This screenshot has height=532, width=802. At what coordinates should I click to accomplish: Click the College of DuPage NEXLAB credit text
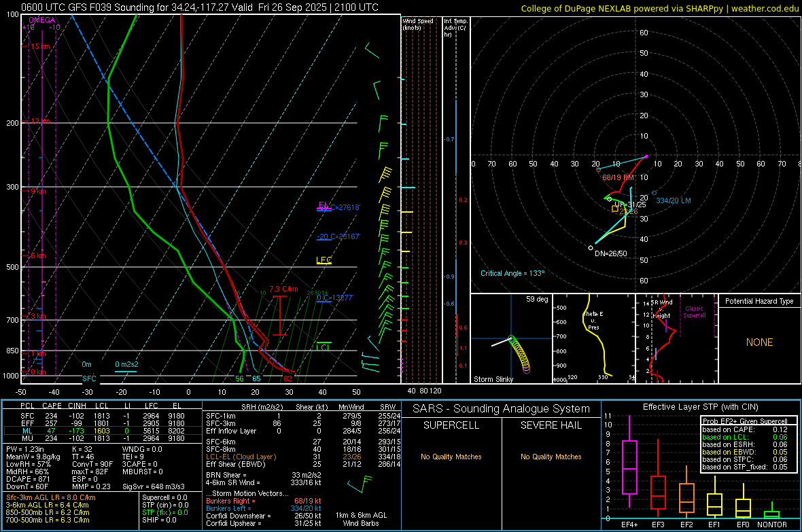(x=659, y=8)
